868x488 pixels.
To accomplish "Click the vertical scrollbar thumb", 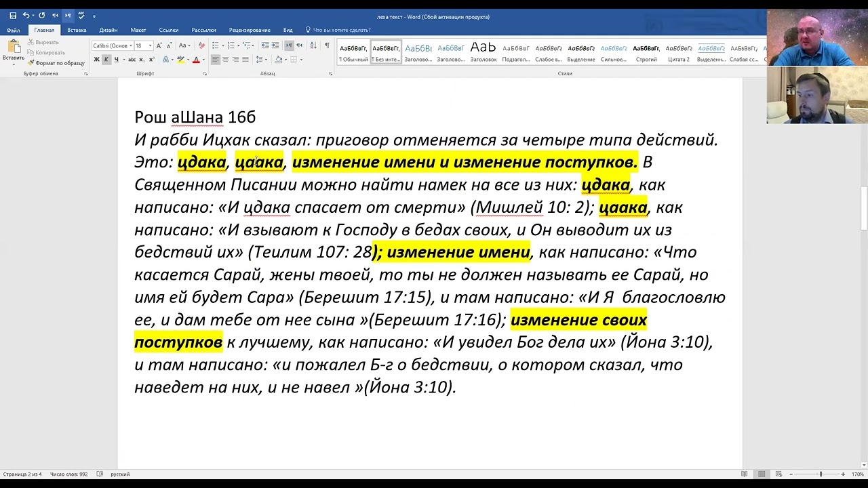I will [864, 208].
